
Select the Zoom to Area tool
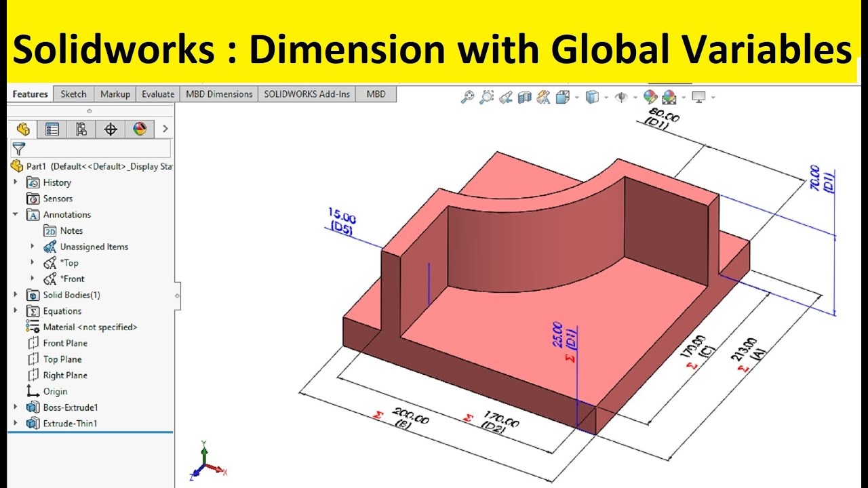pyautogui.click(x=486, y=97)
